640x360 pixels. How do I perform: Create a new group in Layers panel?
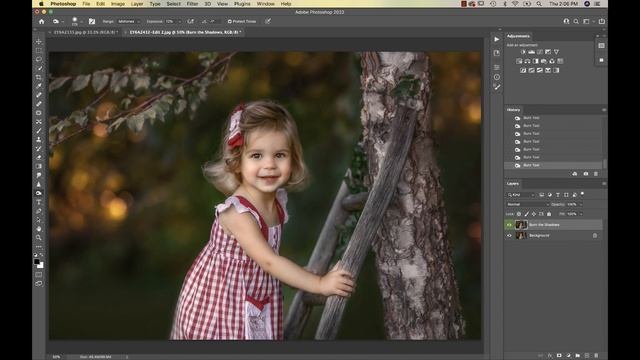coord(578,356)
